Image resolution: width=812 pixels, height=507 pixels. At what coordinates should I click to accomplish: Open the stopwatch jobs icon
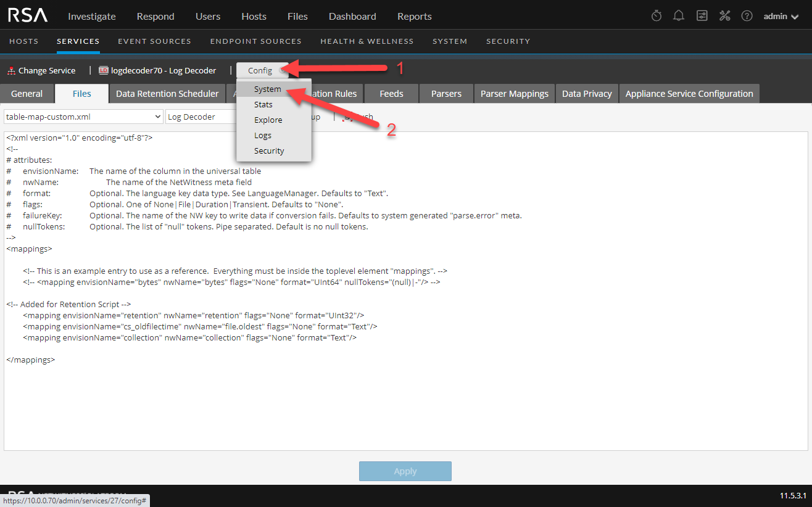[657, 16]
